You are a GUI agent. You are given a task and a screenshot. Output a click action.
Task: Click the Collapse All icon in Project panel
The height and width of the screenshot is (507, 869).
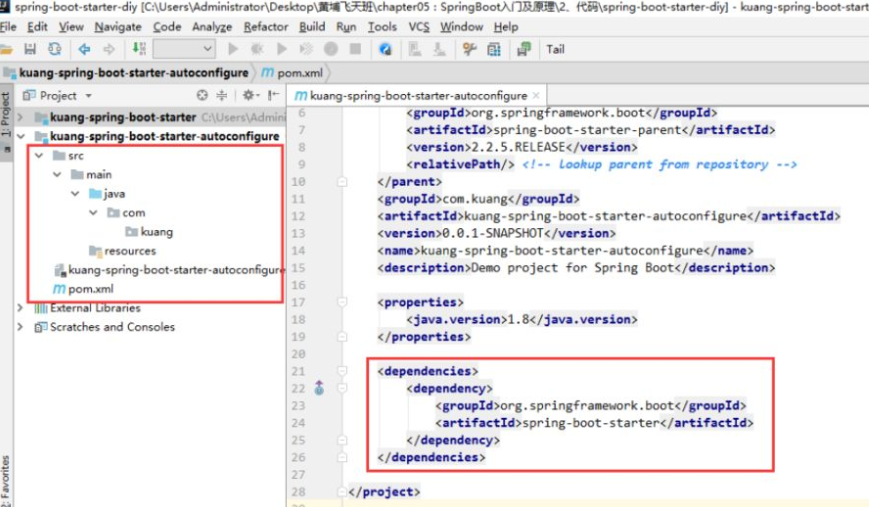coord(223,96)
